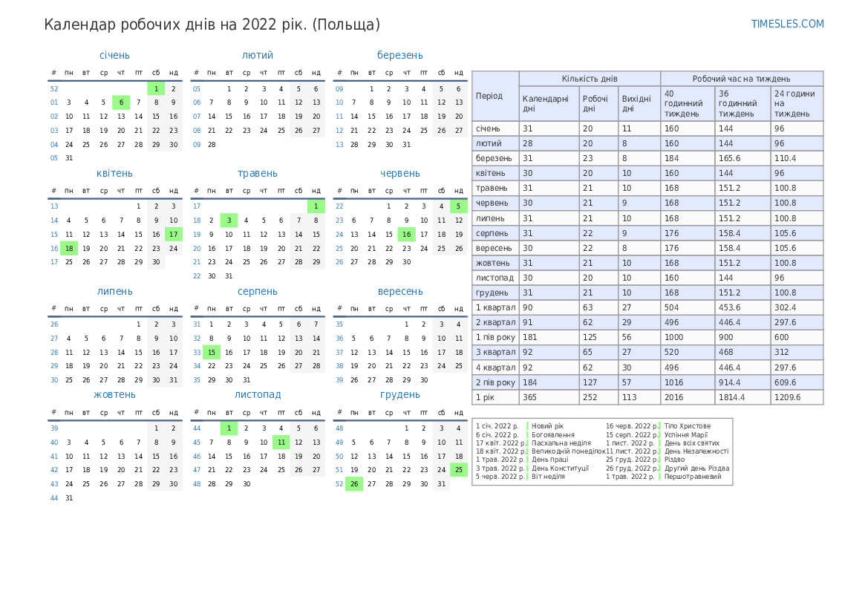Viewport: 868px width, 614px height.
Task: Click the 'День Незалежності' legend entry
Action: click(696, 452)
